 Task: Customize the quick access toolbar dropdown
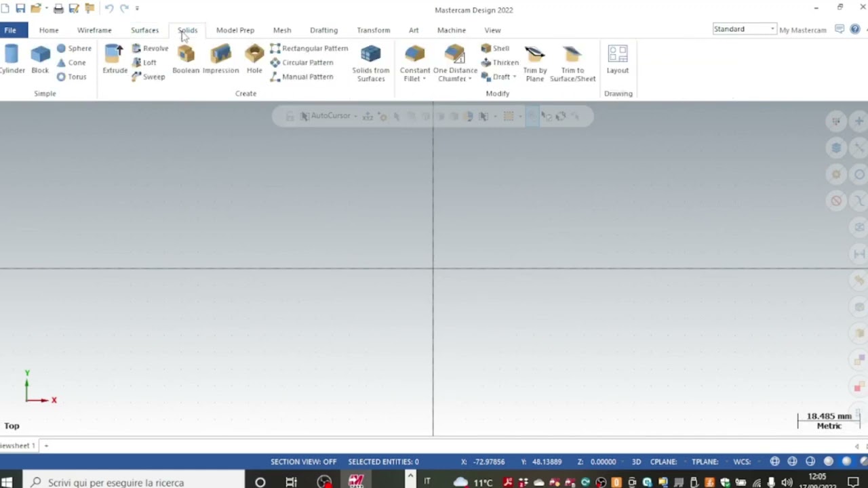pos(138,8)
